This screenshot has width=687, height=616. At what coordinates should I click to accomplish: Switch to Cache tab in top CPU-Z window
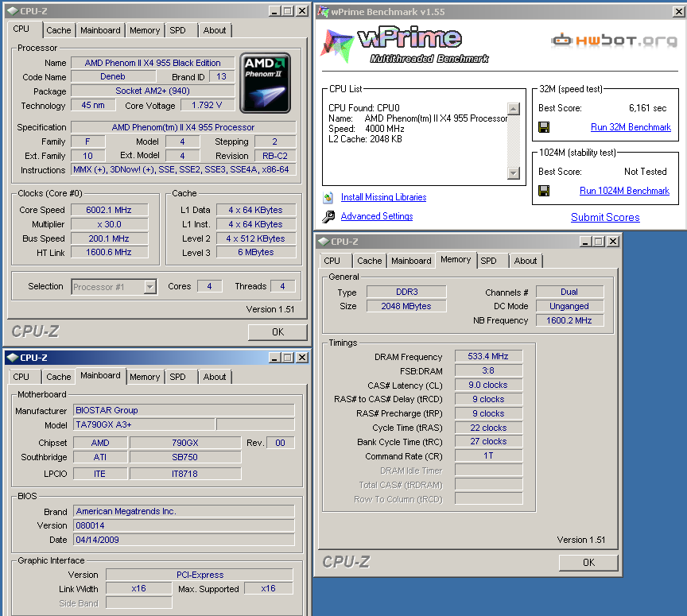pyautogui.click(x=58, y=30)
